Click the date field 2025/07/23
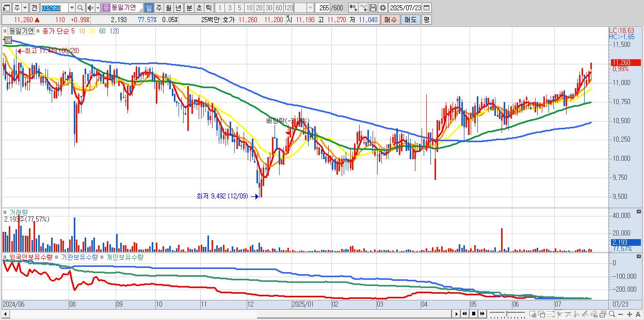The width and height of the screenshot is (644, 320). 406,8
